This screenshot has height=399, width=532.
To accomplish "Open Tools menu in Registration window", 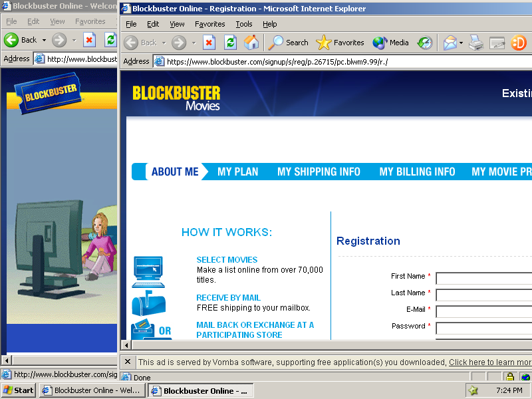I will 244,24.
